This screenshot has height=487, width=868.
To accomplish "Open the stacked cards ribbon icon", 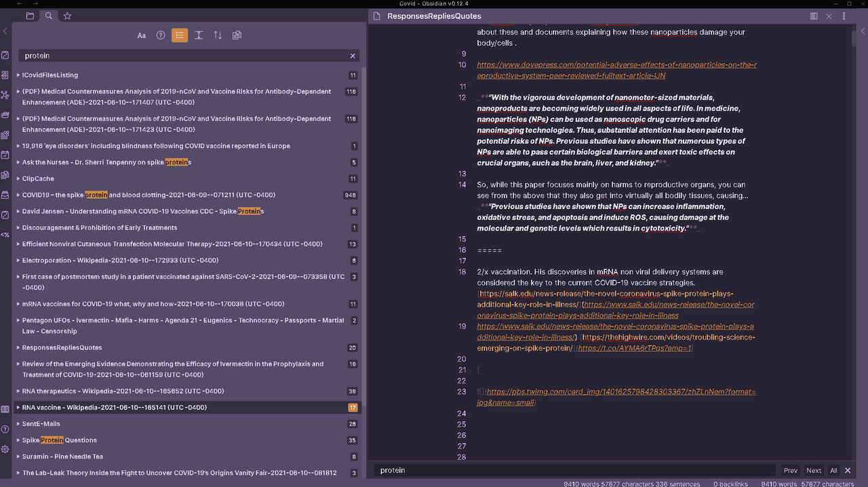I will point(5,115).
